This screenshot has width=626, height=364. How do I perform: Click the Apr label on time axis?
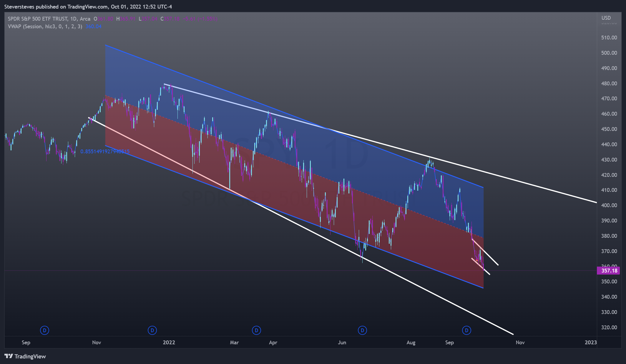273,343
